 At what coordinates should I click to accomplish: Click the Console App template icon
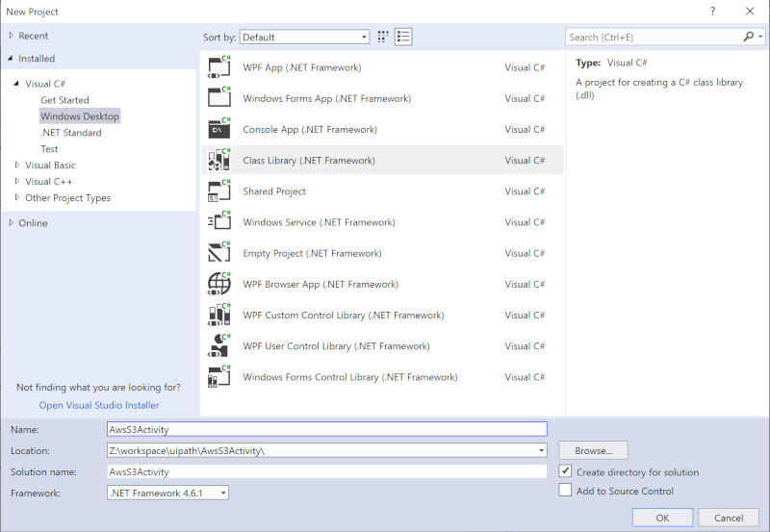tap(219, 130)
